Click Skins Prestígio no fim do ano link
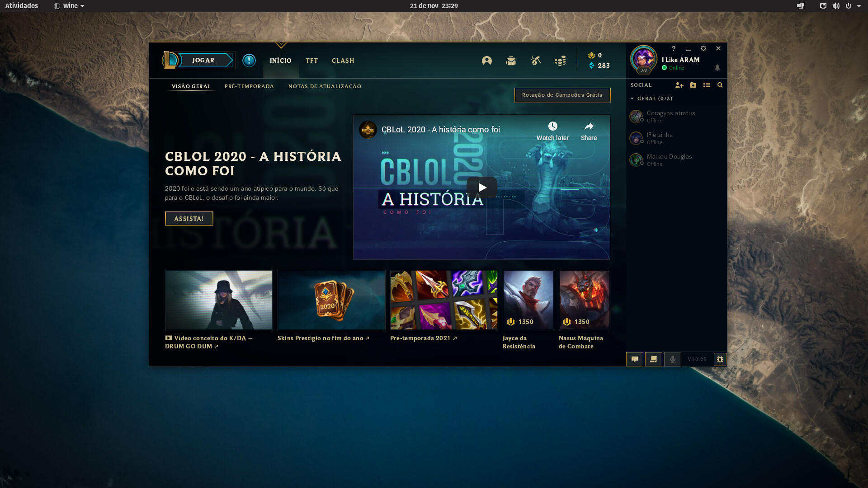The width and height of the screenshot is (868, 488). coord(323,338)
